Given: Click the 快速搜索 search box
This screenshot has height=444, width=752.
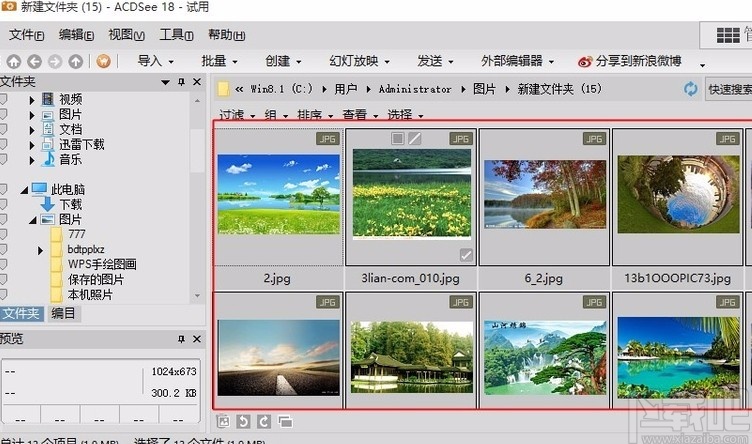Looking at the screenshot, I should coord(728,89).
